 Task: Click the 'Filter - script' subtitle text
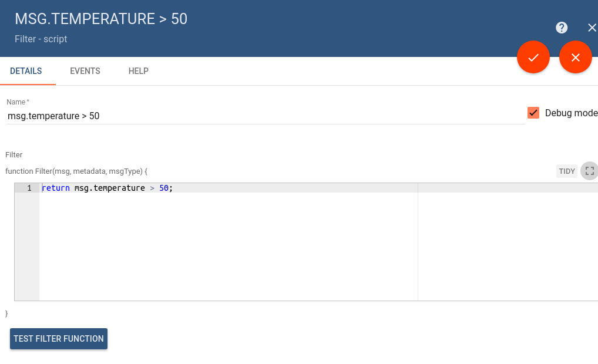(x=41, y=39)
